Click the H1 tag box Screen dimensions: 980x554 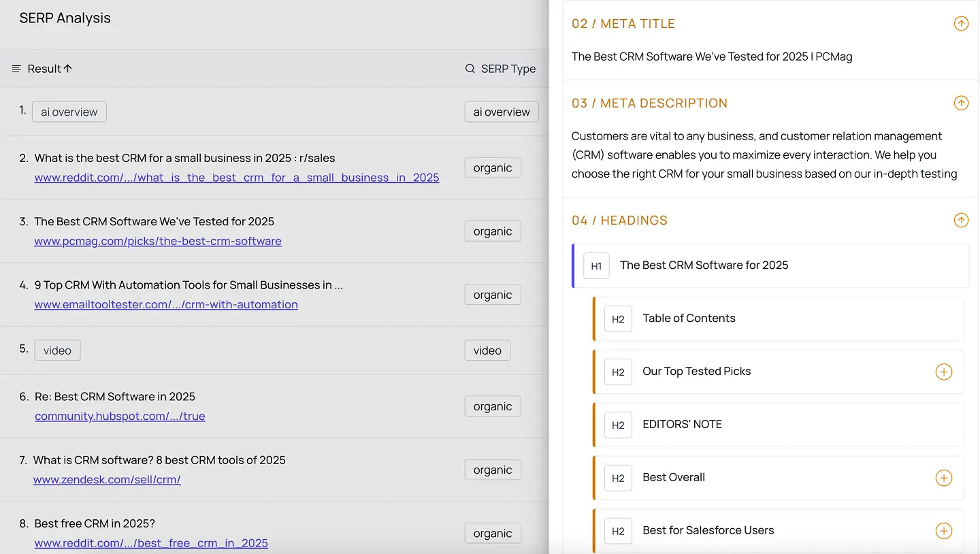[596, 266]
